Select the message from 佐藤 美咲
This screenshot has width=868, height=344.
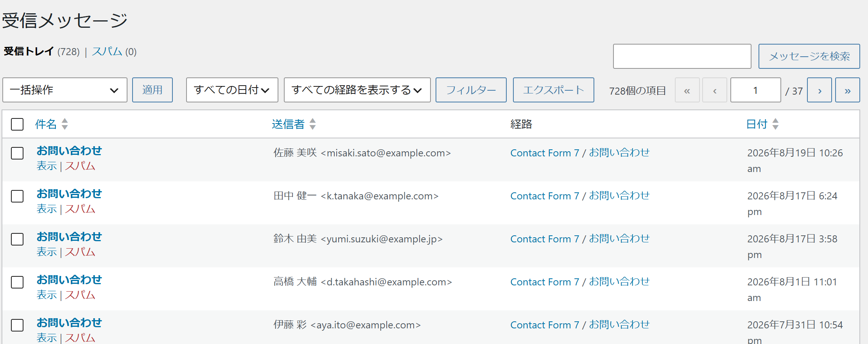tap(17, 153)
